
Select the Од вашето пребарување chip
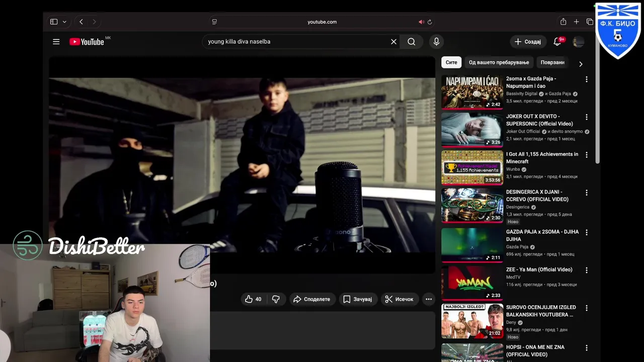tap(499, 62)
